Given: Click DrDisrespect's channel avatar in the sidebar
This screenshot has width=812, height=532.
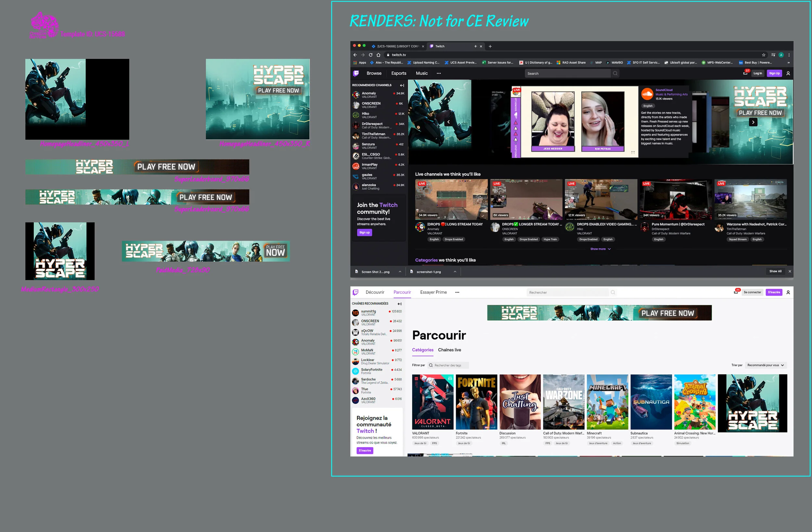Looking at the screenshot, I should click(x=356, y=125).
